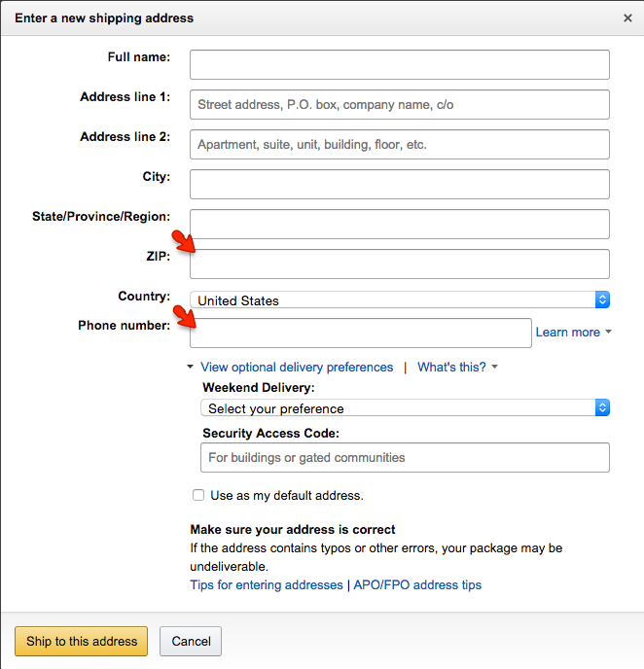Click the Cancel button
Image resolution: width=644 pixels, height=669 pixels.
click(x=191, y=641)
